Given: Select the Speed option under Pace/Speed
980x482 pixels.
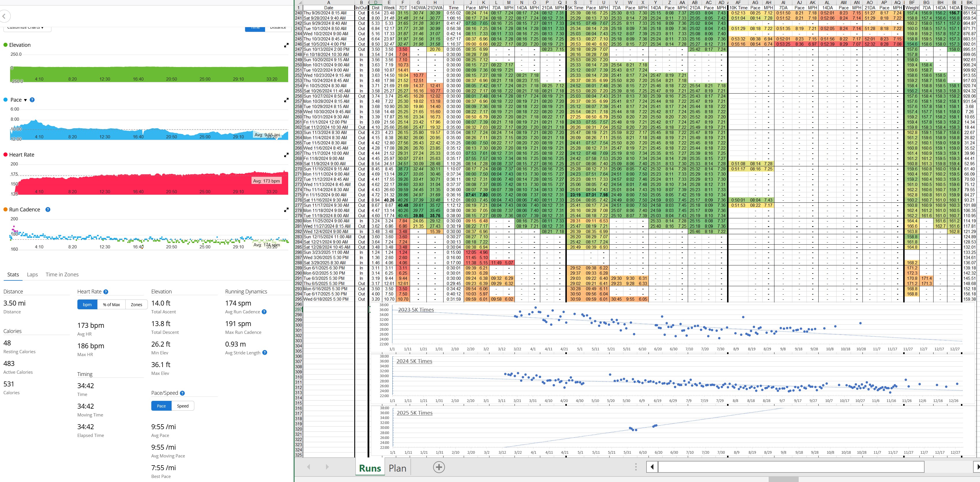Looking at the screenshot, I should pos(182,406).
